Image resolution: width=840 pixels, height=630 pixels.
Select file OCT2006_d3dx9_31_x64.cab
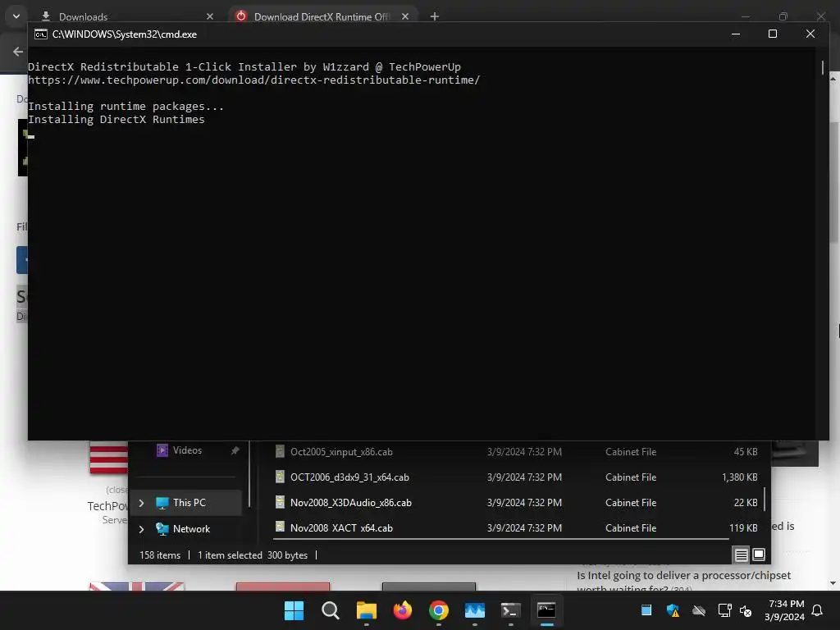pyautogui.click(x=349, y=477)
